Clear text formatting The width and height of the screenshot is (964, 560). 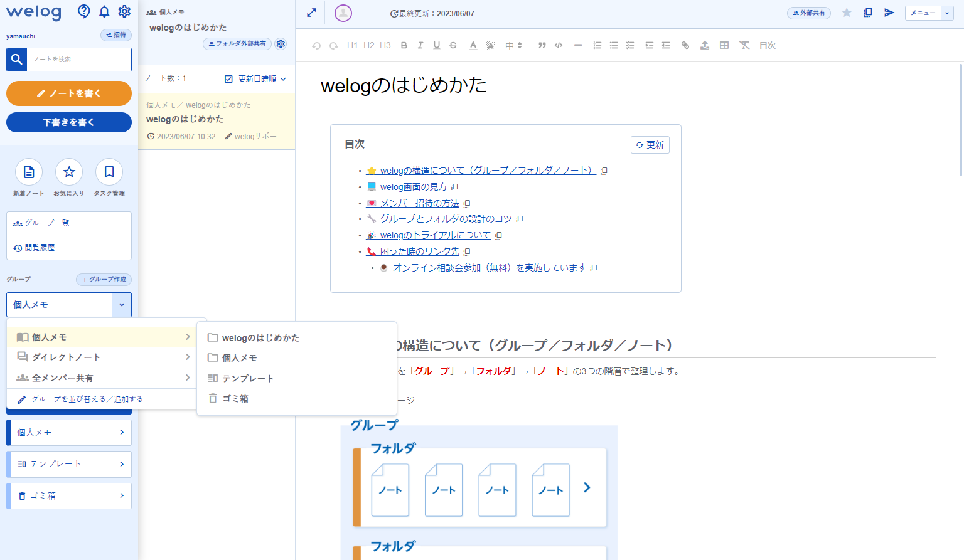744,45
